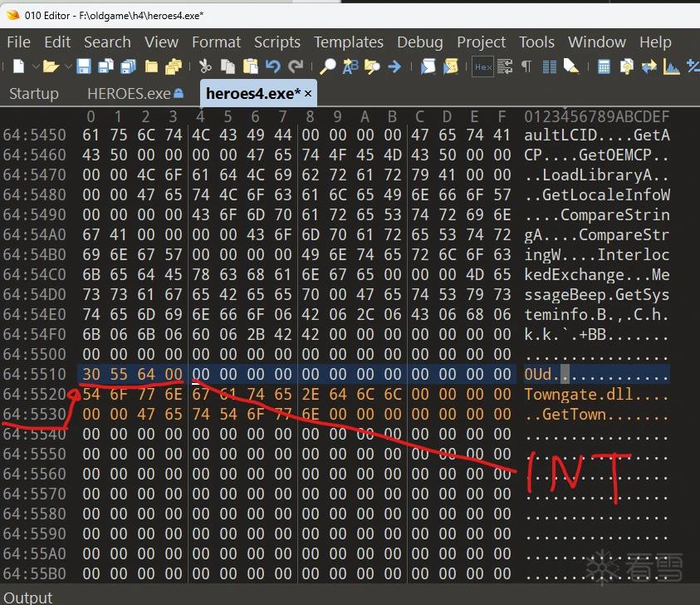This screenshot has width=700, height=605.
Task: Expand the Open file dropdown arrow
Action: [x=68, y=66]
